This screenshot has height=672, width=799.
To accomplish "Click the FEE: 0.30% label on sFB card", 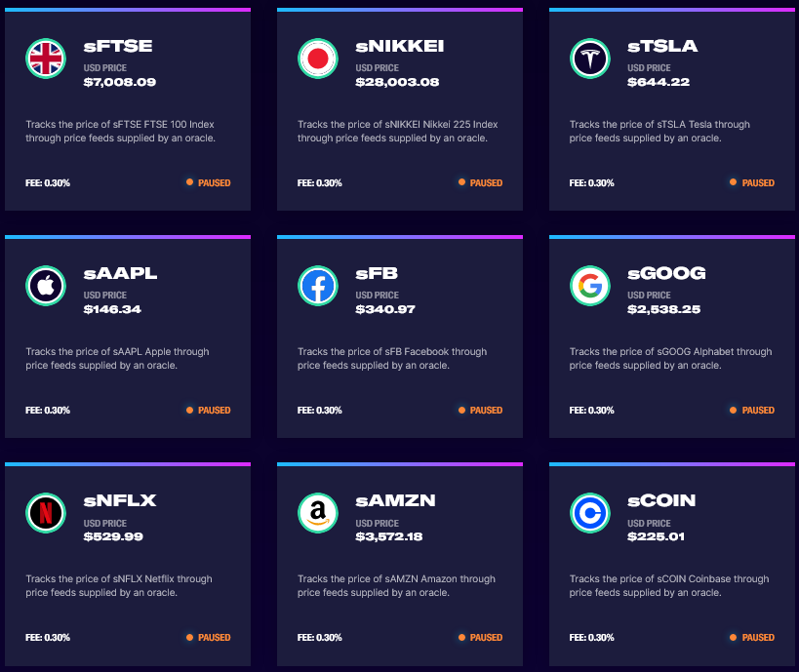I will tap(319, 411).
